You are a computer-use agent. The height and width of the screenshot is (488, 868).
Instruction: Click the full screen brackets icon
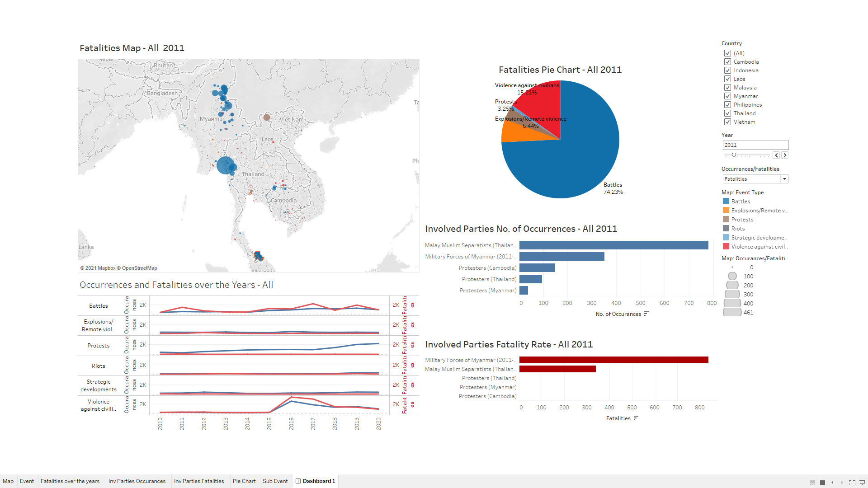(852, 483)
